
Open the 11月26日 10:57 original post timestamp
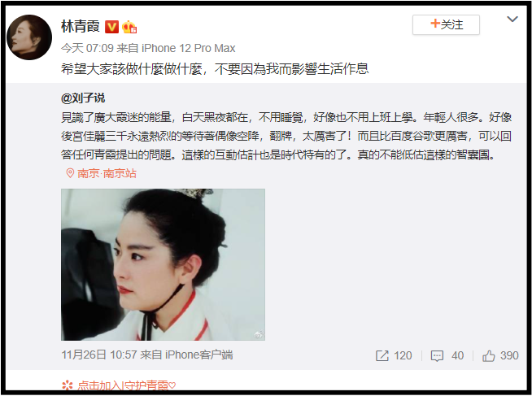[x=98, y=355]
